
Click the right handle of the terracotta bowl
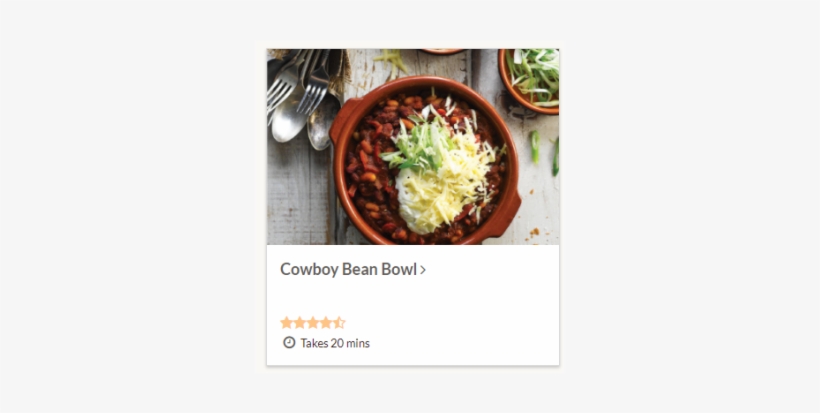[510, 205]
